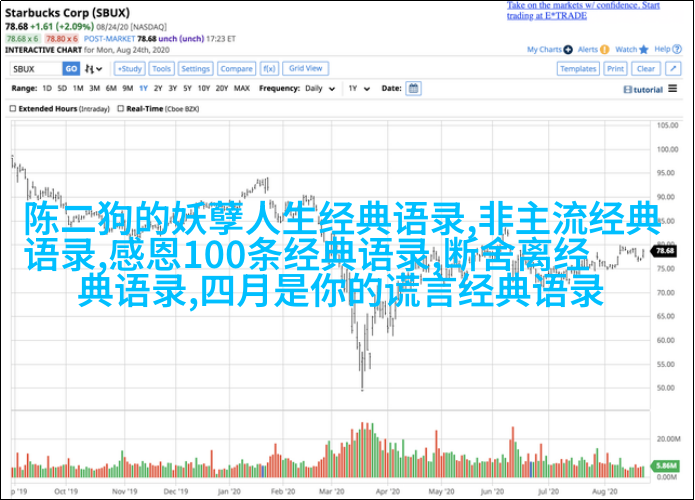
Task: Select the 3M range
Action: (94, 89)
